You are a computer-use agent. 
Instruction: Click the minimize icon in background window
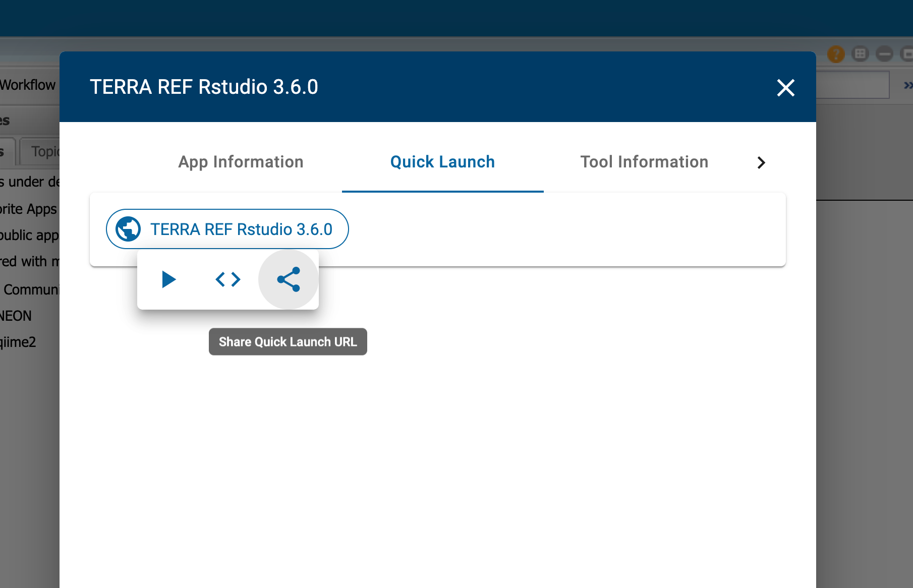(884, 53)
